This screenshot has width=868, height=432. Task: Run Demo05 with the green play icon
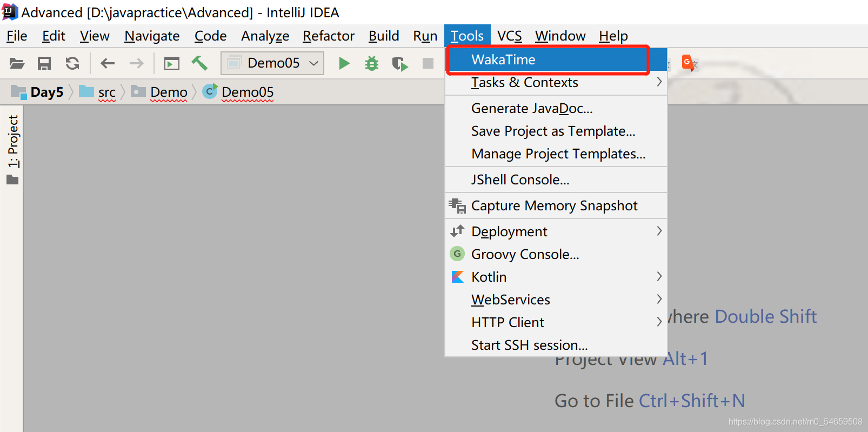click(344, 63)
